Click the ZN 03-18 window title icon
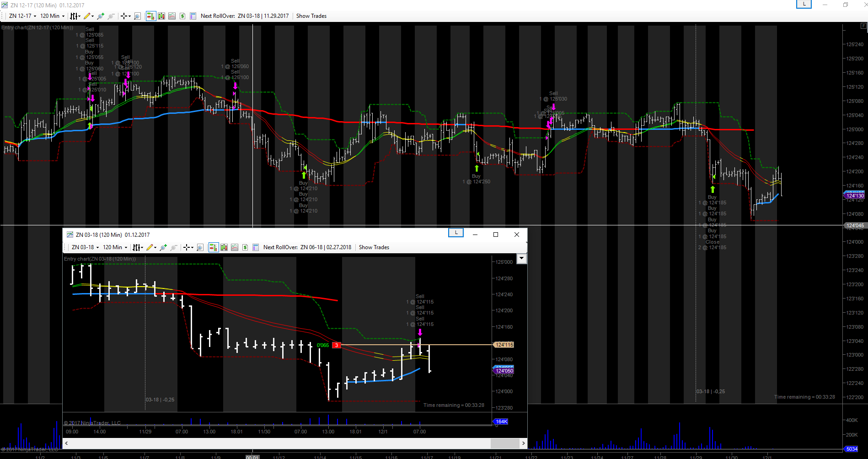This screenshot has height=459, width=868. pos(70,235)
